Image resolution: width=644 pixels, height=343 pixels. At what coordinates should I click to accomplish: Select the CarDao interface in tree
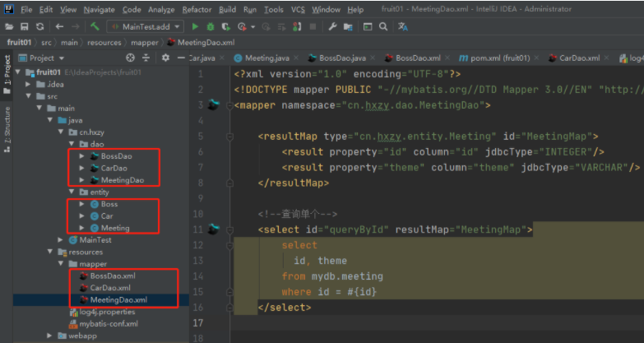click(114, 168)
